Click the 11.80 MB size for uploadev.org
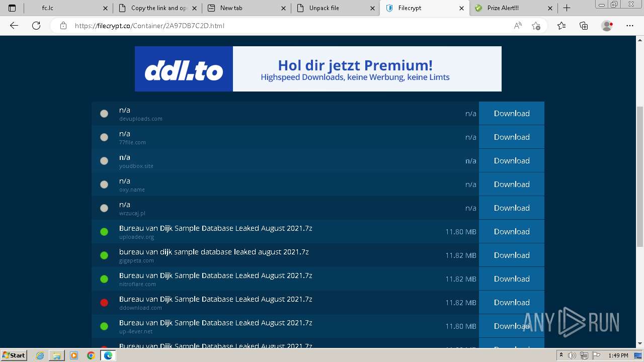Viewport: 644px width, 362px height. [x=461, y=232]
